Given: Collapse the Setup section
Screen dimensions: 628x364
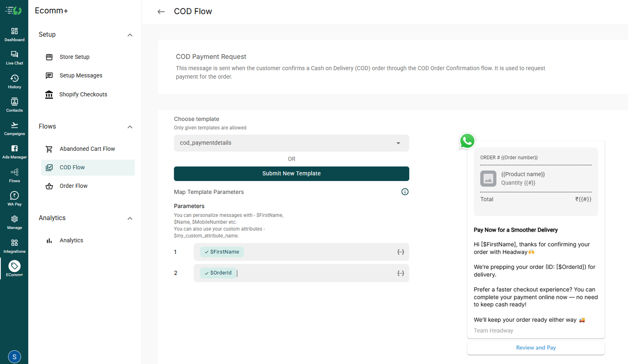Looking at the screenshot, I should pyautogui.click(x=130, y=35).
